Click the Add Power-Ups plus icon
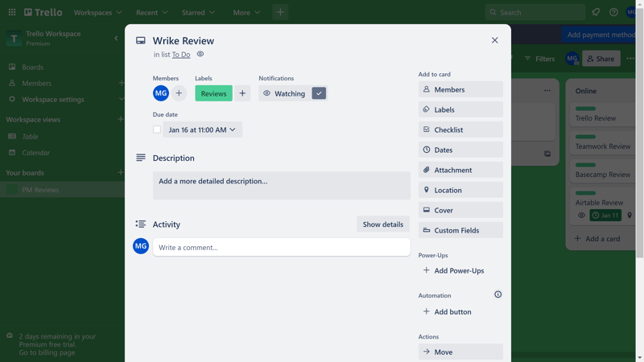 pos(427,270)
